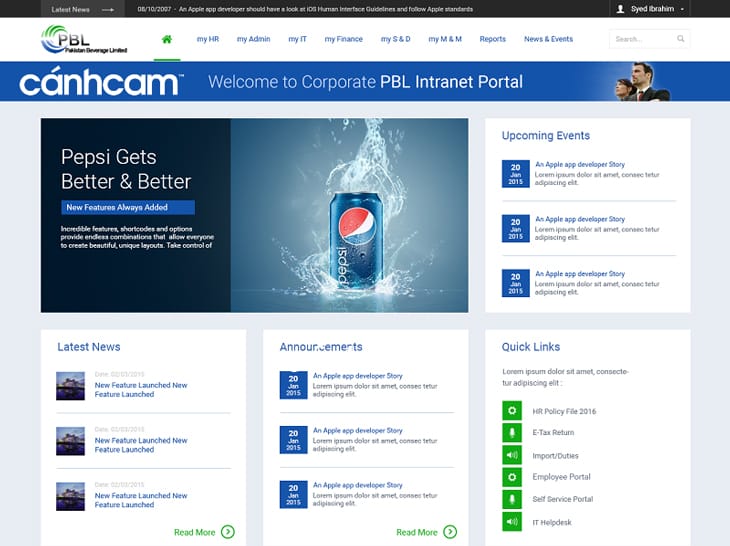Click Read More text under Announcements

click(417, 532)
